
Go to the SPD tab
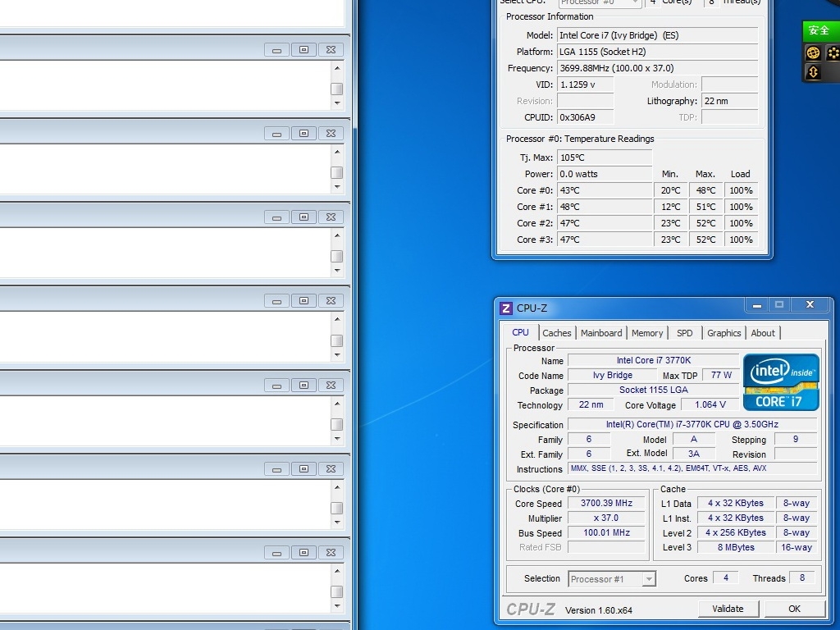685,333
